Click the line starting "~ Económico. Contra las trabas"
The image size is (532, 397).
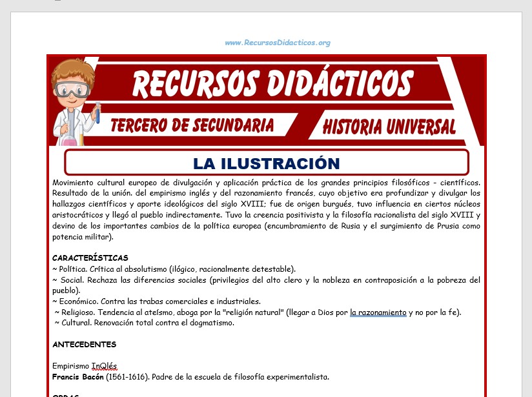pos(156,301)
